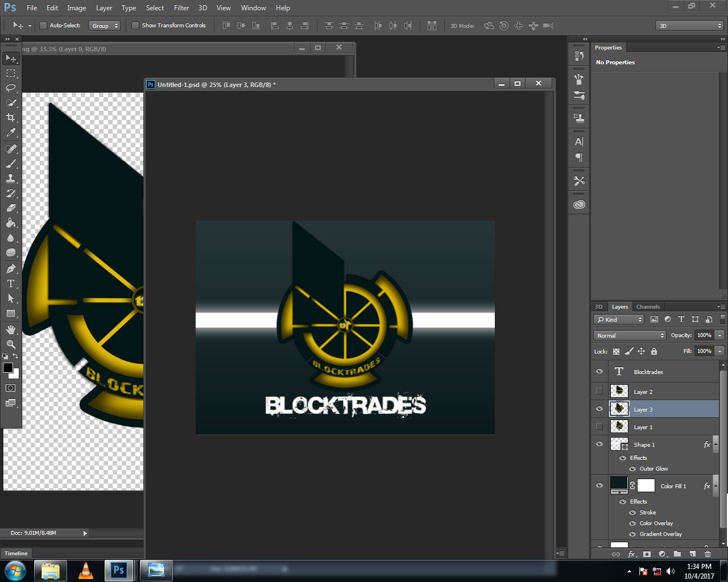728x582 pixels.
Task: Select the Horizontal Type tool
Action: (11, 284)
